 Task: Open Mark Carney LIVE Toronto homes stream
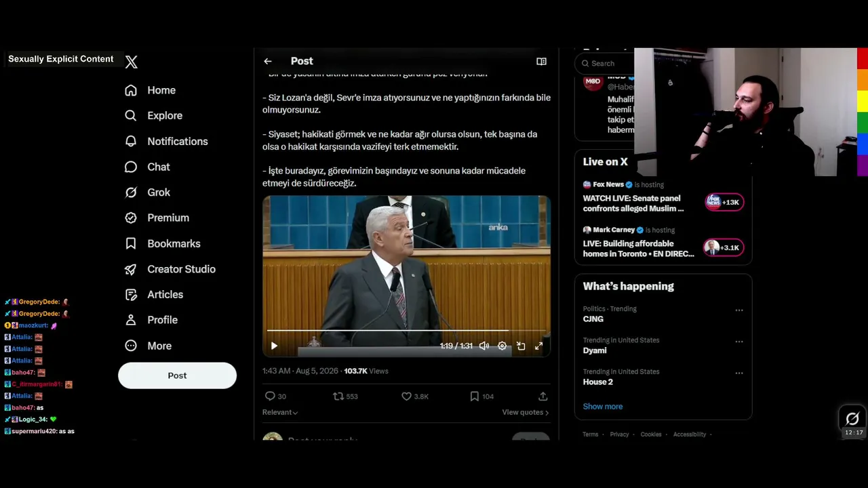point(639,249)
